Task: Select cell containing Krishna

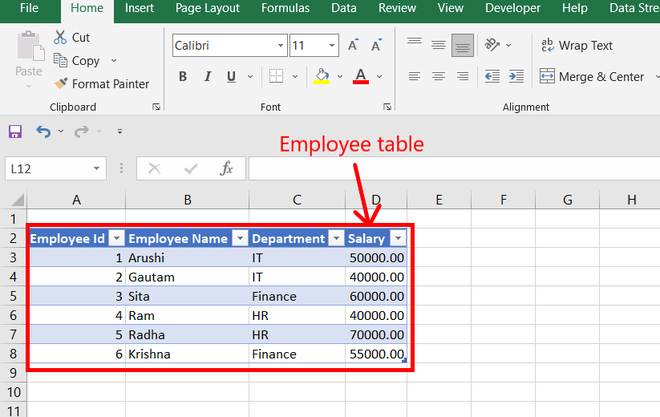Action: click(x=187, y=354)
